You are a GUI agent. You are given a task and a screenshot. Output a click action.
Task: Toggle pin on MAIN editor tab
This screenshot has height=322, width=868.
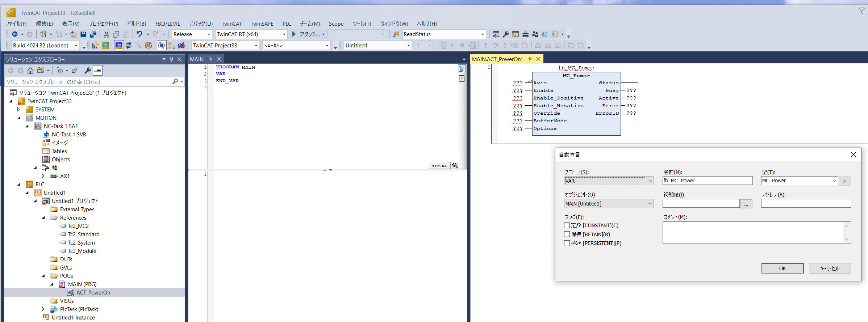tap(210, 59)
